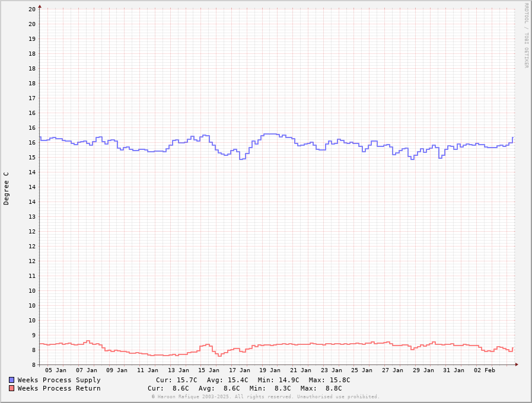The height and width of the screenshot is (403, 532).
Task: Click the red Weeks Process Return swatch
Action: coord(11,388)
